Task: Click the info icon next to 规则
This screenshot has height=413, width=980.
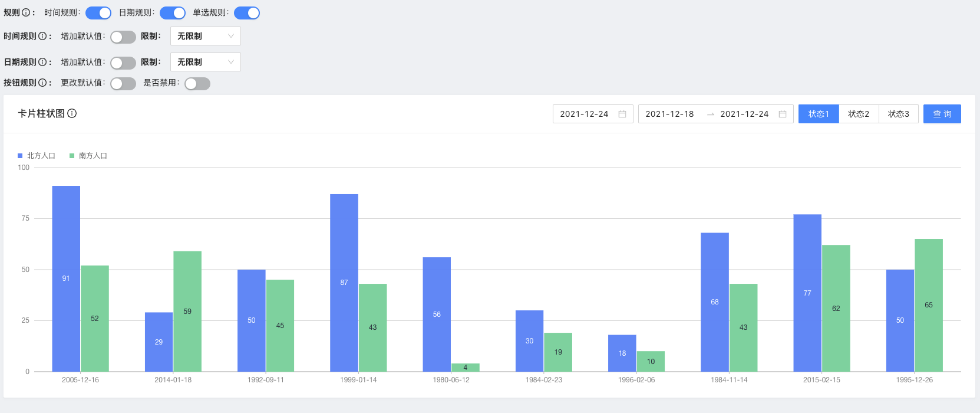Action: tap(26, 12)
